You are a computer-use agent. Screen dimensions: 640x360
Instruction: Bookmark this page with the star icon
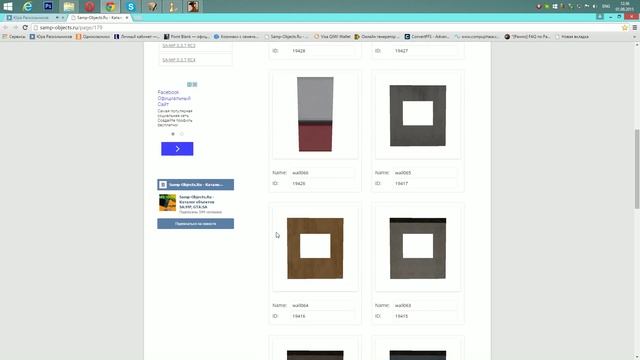point(624,28)
